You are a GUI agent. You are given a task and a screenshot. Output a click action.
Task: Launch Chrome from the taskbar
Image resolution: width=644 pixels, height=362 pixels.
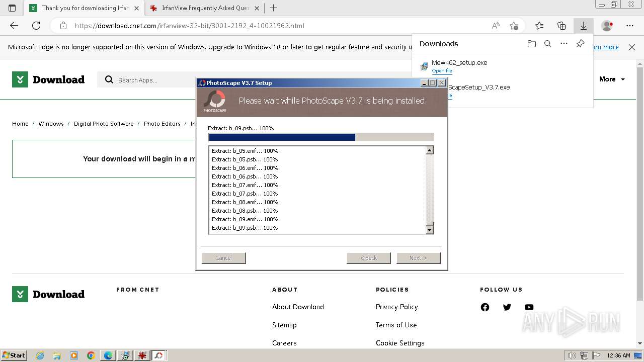point(91,355)
